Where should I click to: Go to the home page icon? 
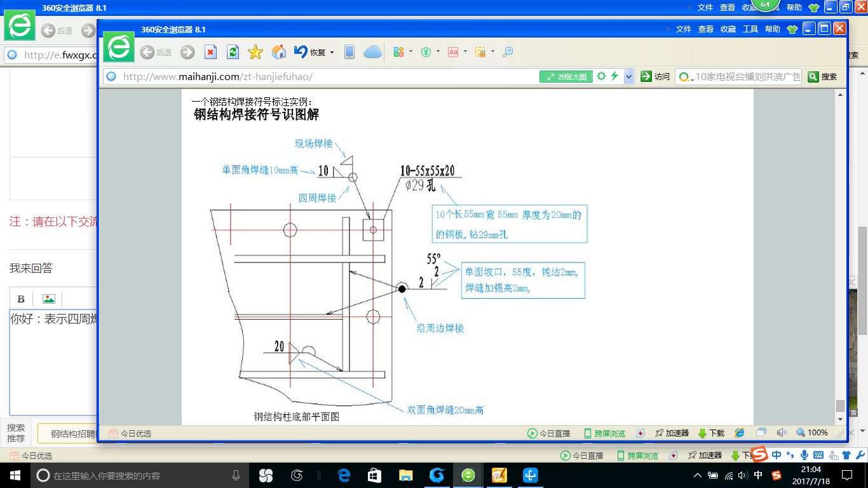pos(278,52)
